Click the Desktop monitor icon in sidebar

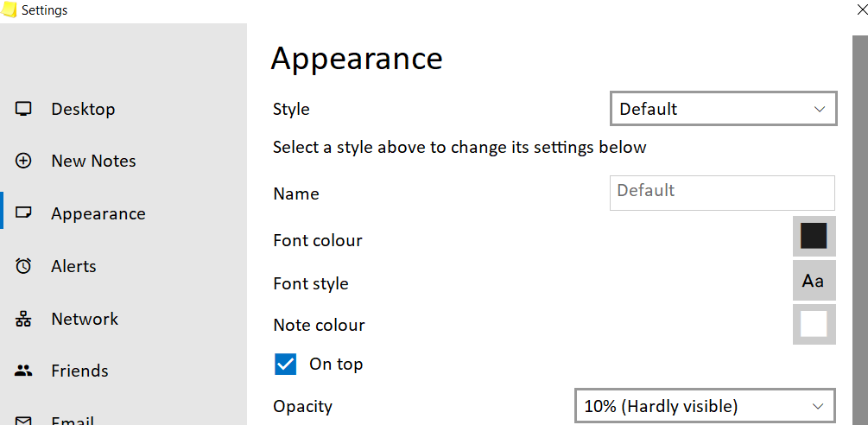pyautogui.click(x=23, y=109)
